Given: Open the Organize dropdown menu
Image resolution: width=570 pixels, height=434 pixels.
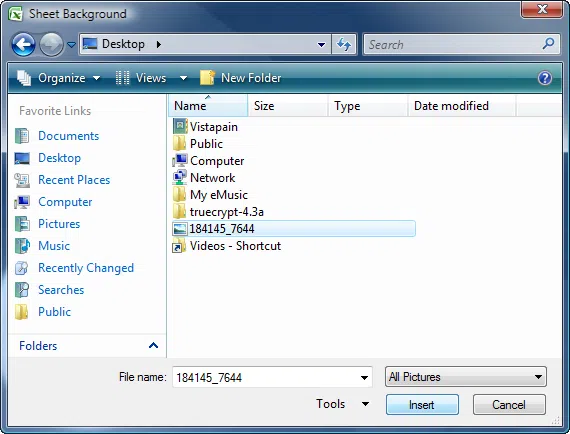Looking at the screenshot, I should tap(59, 78).
